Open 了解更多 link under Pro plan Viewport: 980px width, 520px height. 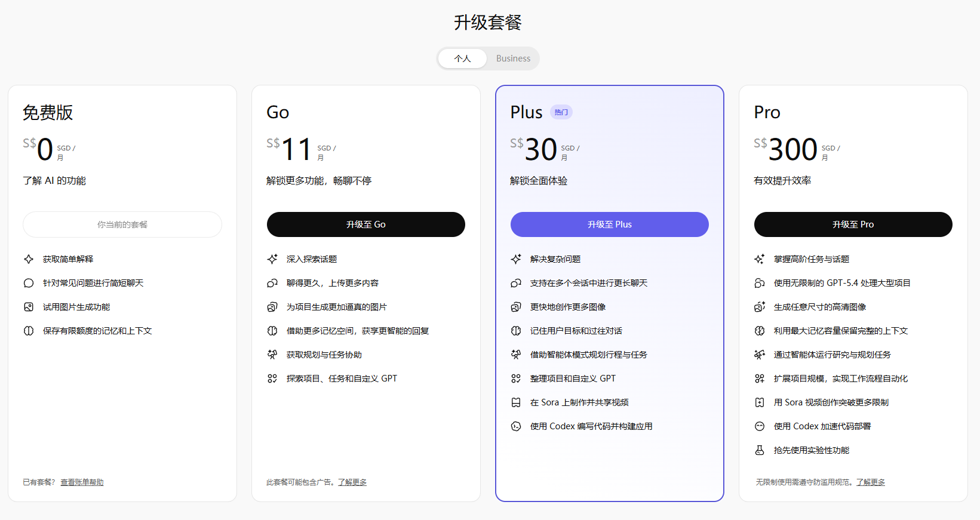coord(871,482)
